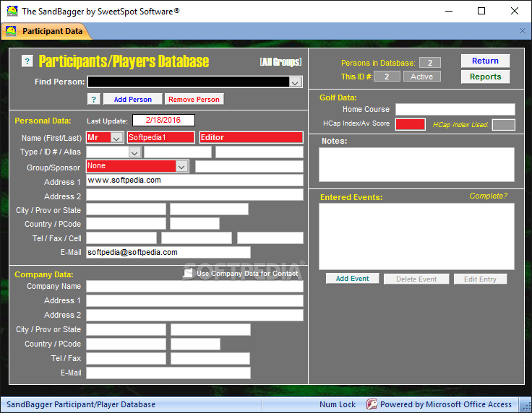Viewport: 532px width, 413px height.
Task: Click the Sponsor field next to Group dropdown
Action: pyautogui.click(x=249, y=166)
